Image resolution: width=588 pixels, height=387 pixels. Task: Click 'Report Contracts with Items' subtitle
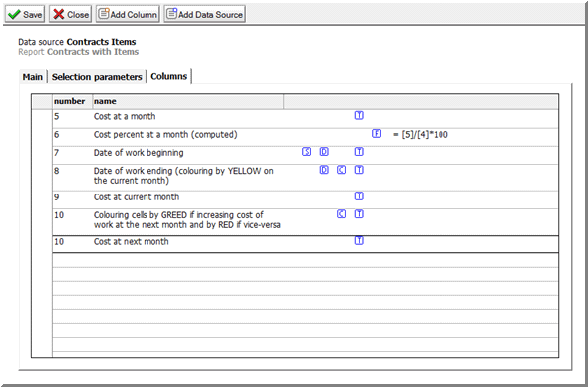[x=79, y=52]
